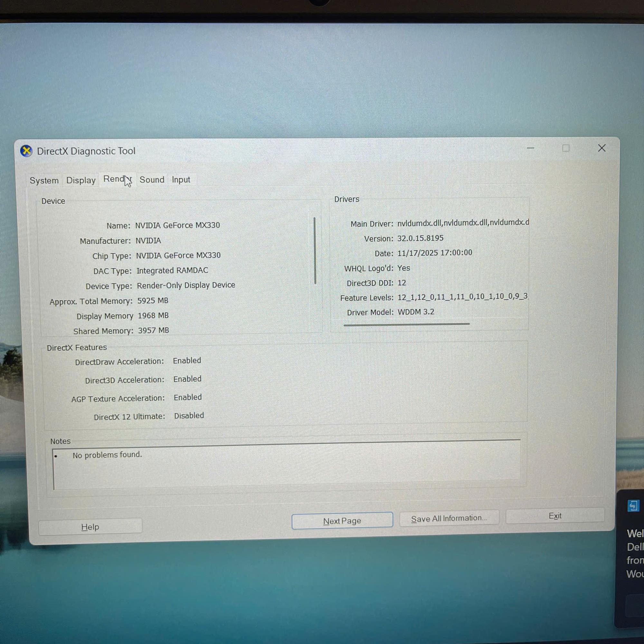Viewport: 644px width, 644px height.
Task: Minimize the DirectX Diagnostic Tool window
Action: (530, 148)
